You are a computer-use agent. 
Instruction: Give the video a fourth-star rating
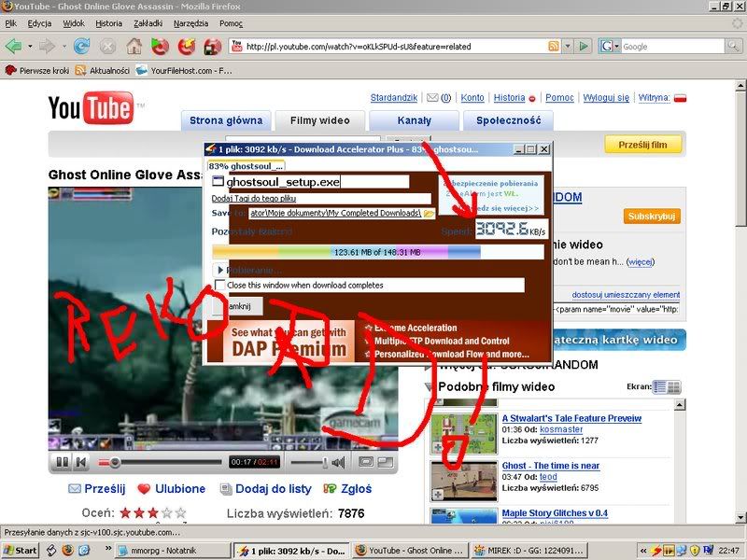(x=167, y=512)
